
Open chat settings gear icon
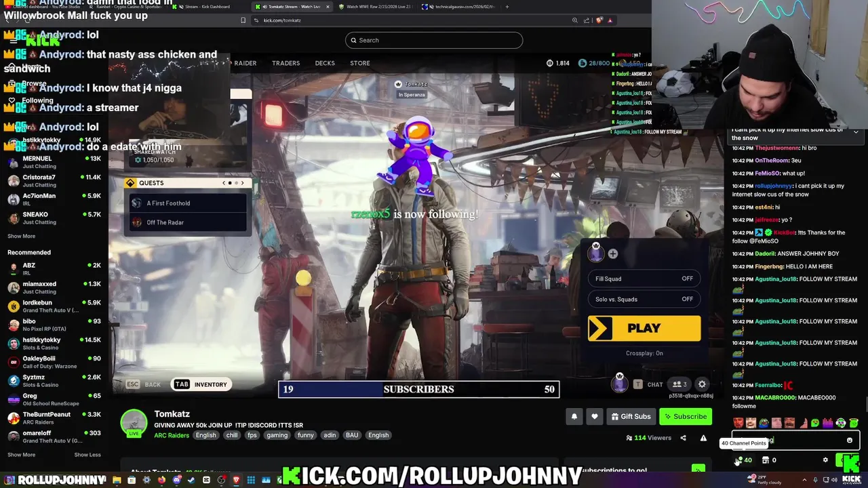[825, 460]
